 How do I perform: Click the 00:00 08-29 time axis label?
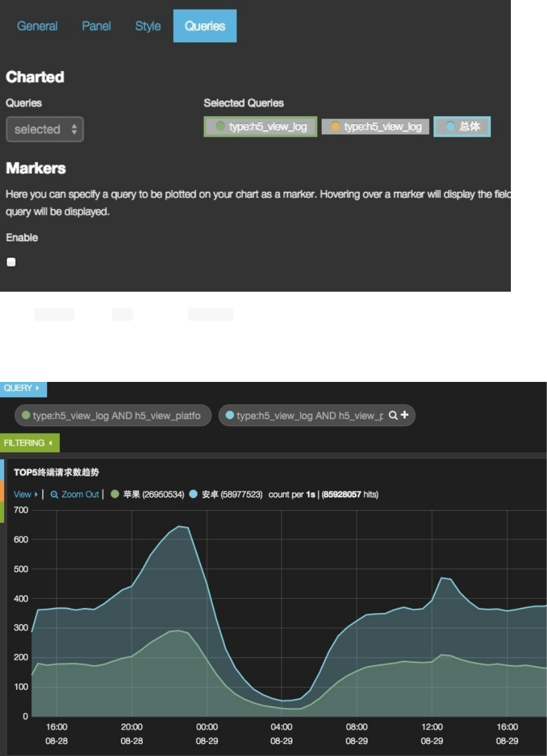point(206,734)
